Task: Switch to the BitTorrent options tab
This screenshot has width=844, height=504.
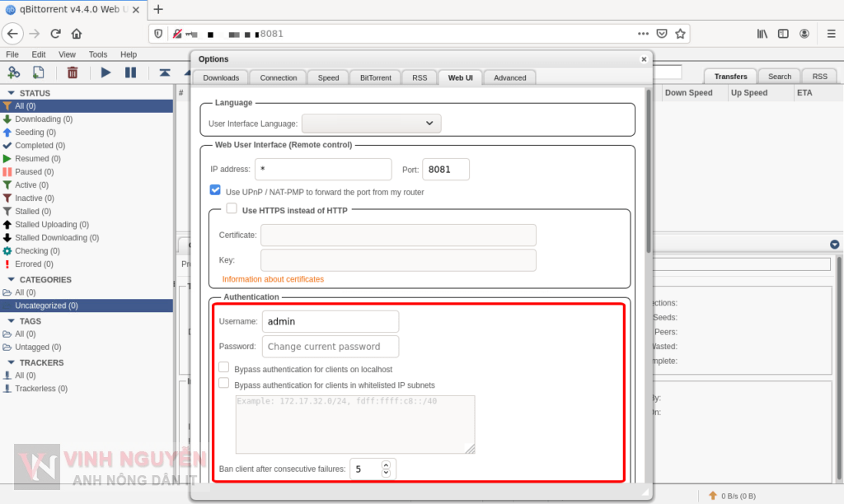Action: 375,77
